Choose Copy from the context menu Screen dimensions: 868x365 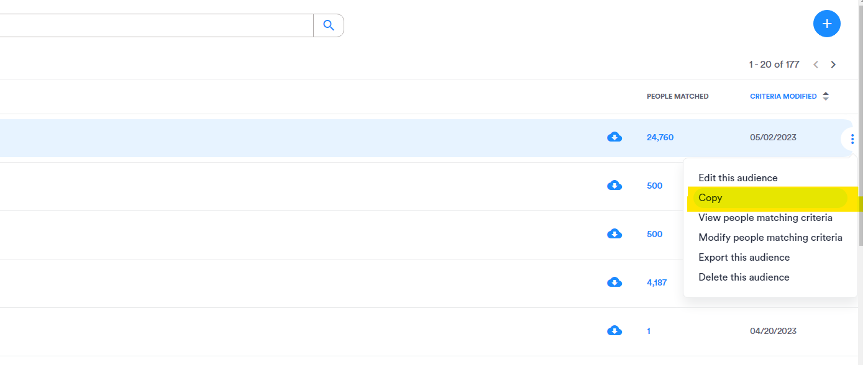pyautogui.click(x=710, y=198)
